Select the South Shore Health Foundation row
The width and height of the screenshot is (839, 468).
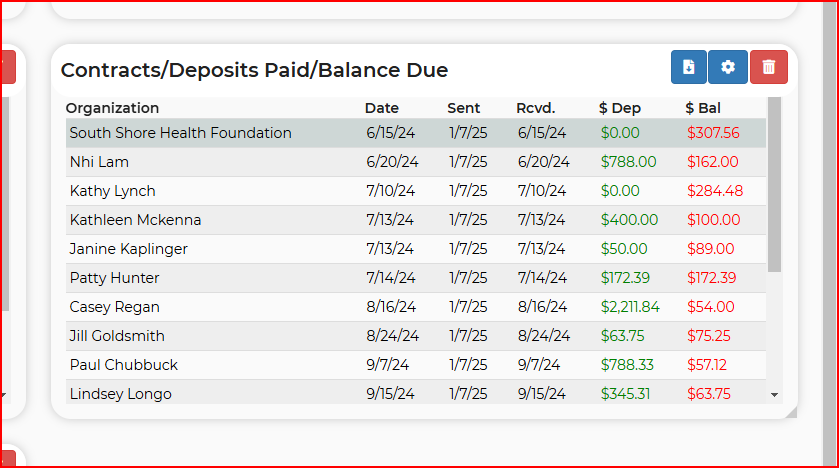[x=416, y=133]
